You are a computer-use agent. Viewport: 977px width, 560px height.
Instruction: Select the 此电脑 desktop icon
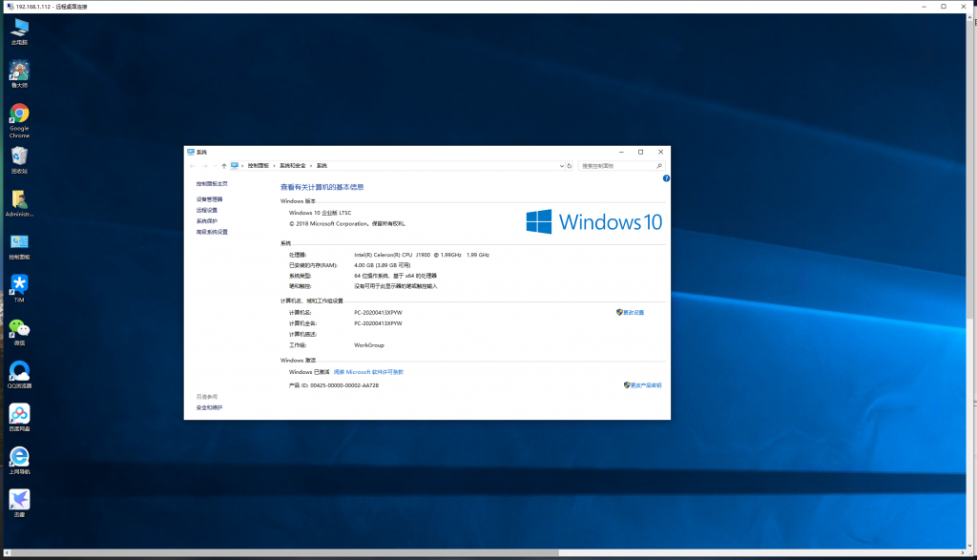[x=19, y=31]
